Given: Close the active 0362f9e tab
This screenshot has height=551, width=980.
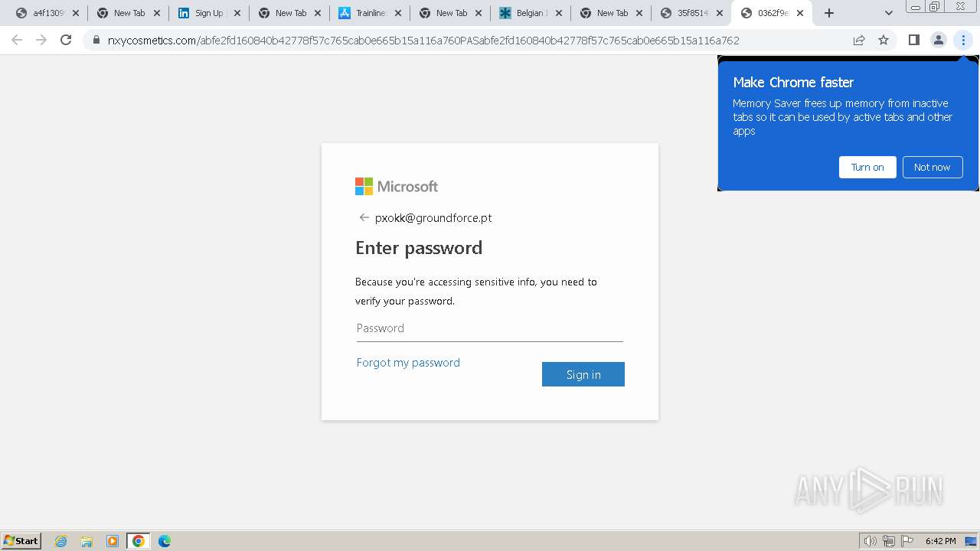Looking at the screenshot, I should pyautogui.click(x=800, y=13).
